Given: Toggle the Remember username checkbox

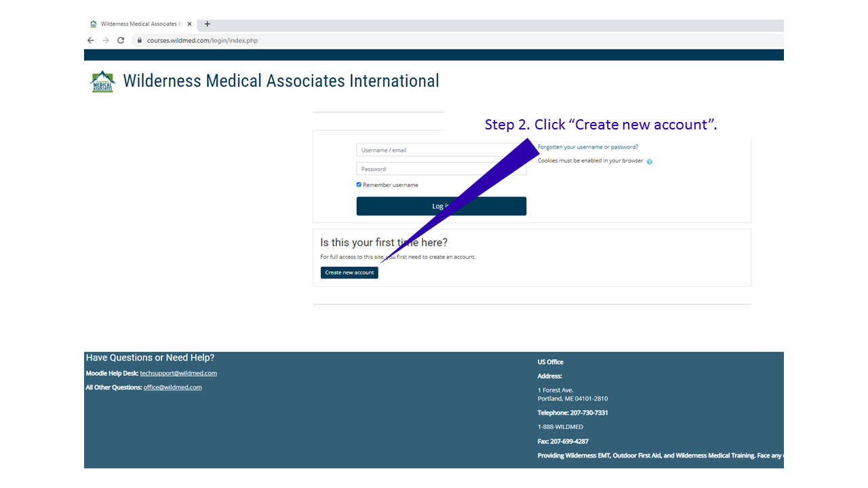Looking at the screenshot, I should click(359, 184).
